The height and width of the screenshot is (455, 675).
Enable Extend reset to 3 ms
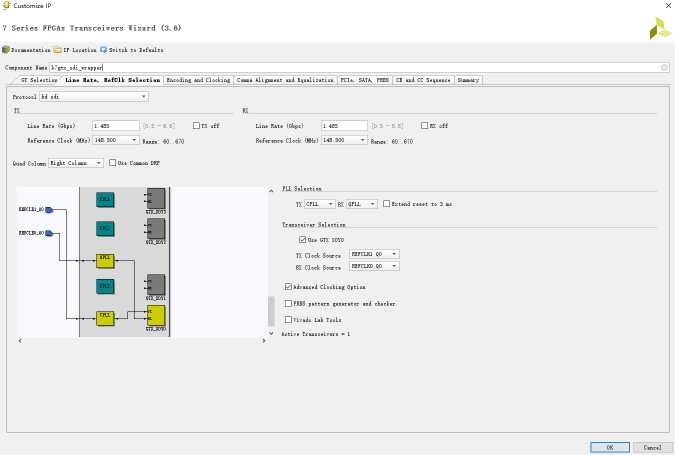tap(387, 203)
